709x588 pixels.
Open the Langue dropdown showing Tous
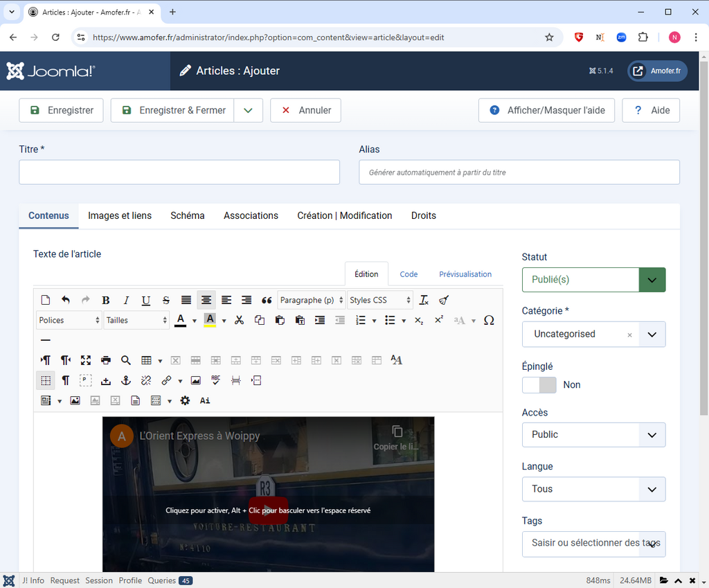(593, 489)
